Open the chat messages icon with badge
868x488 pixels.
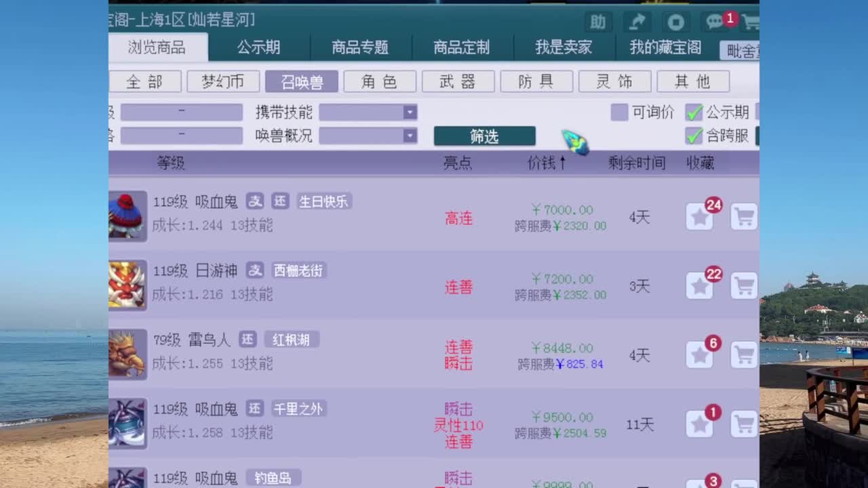pos(715,22)
